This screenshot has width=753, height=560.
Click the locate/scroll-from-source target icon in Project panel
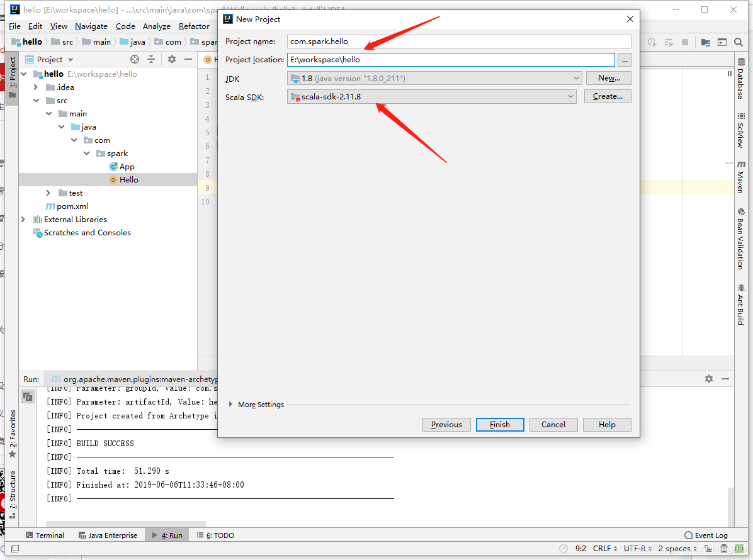point(135,60)
